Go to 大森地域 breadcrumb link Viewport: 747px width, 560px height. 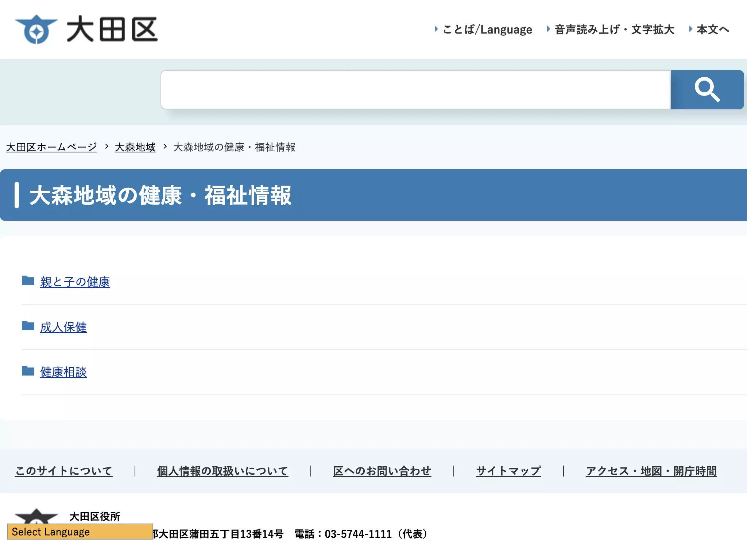point(135,147)
